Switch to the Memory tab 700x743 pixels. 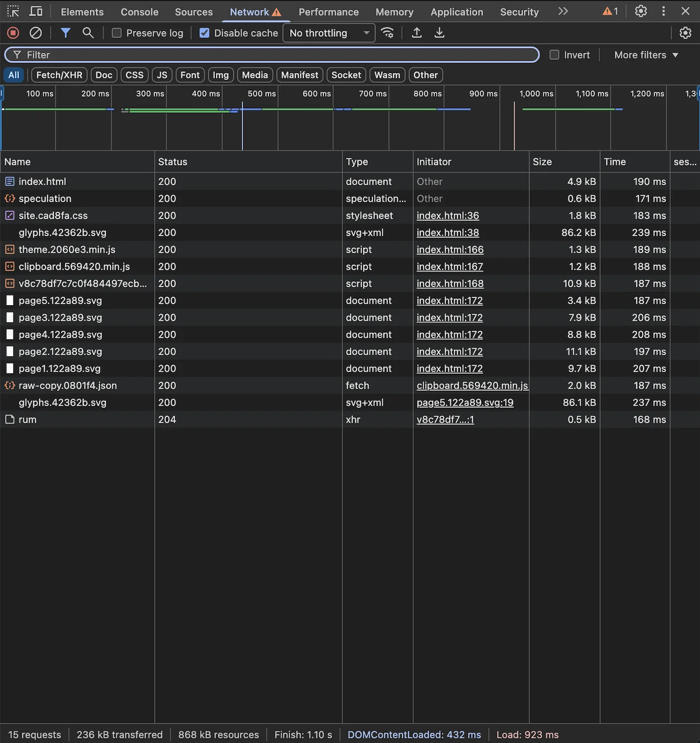click(394, 11)
